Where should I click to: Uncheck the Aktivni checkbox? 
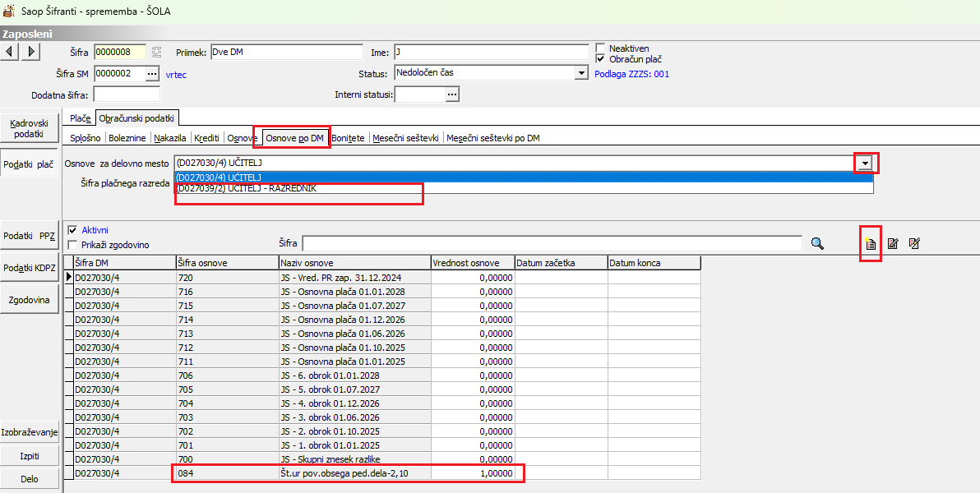72,230
